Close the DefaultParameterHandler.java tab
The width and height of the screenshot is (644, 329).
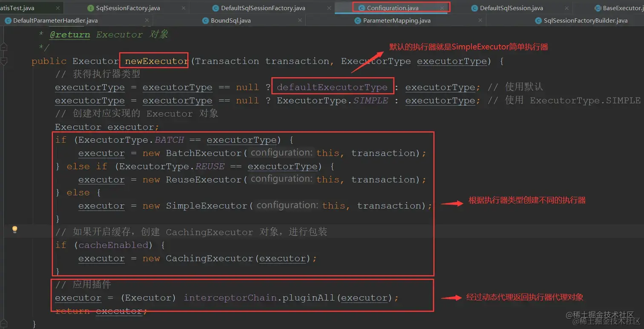pos(147,20)
